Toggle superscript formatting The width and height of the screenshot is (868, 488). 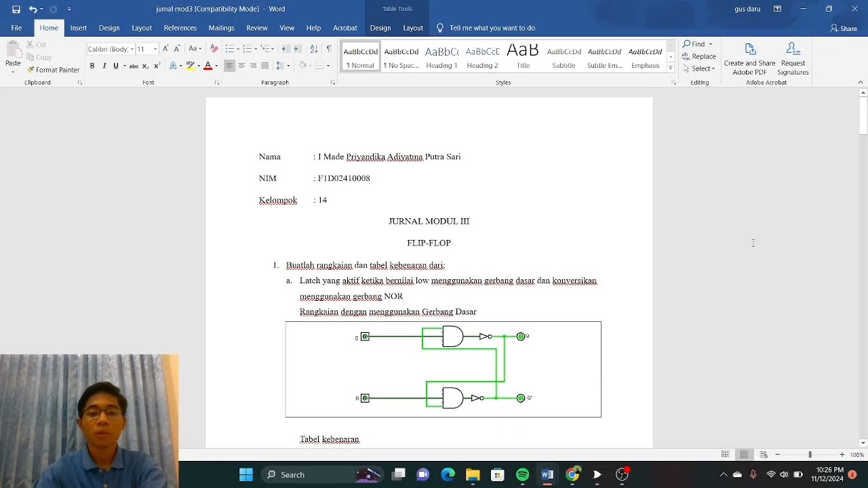(157, 66)
